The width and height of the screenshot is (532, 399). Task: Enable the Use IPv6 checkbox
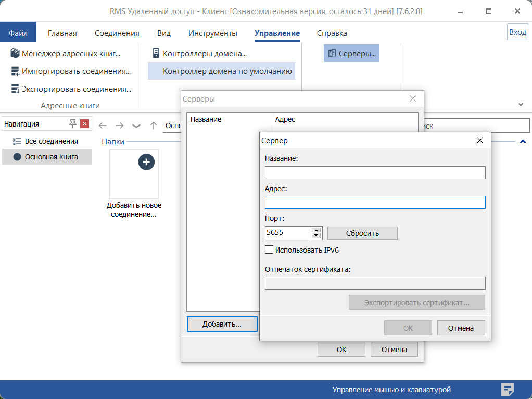coord(269,250)
